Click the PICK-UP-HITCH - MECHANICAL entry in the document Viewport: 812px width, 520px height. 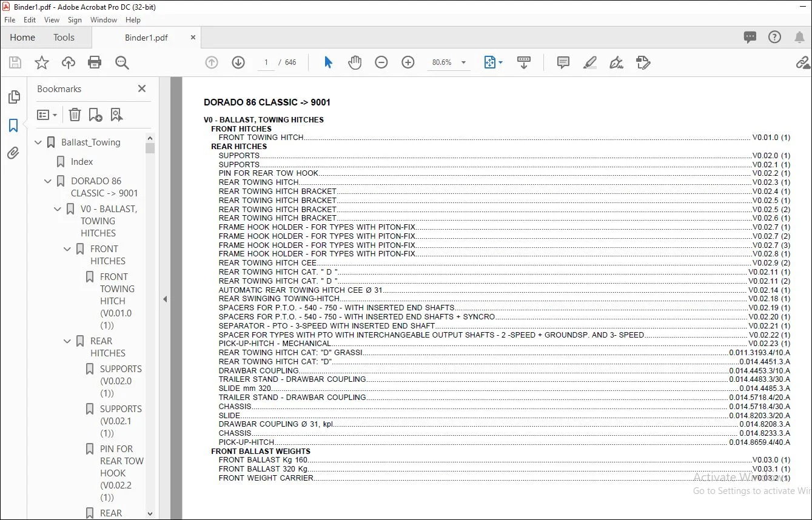(x=504, y=344)
